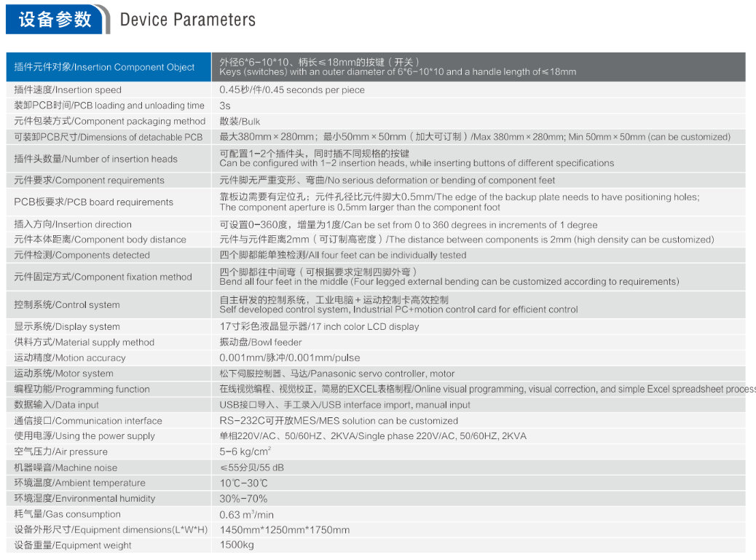This screenshot has height=560, width=756.
Task: Click the 17 inch color LCD display value
Action: (x=319, y=326)
